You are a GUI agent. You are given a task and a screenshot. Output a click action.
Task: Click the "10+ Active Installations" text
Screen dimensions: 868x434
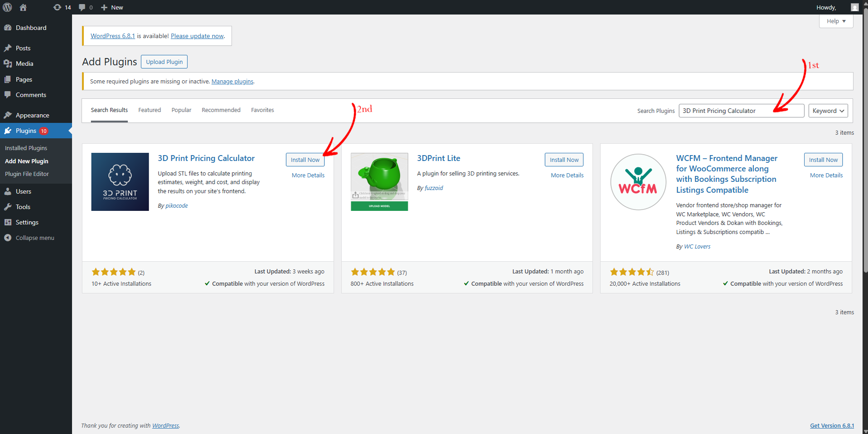121,284
